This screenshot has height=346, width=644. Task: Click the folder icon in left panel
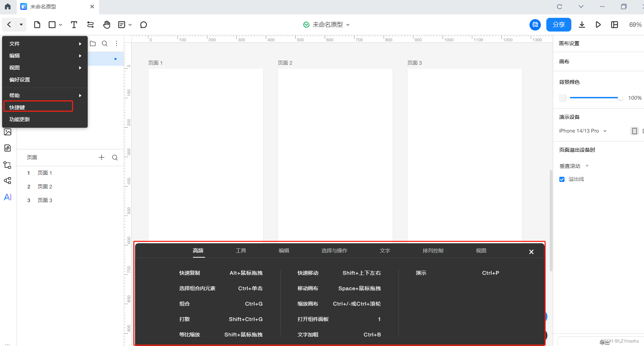tap(93, 44)
